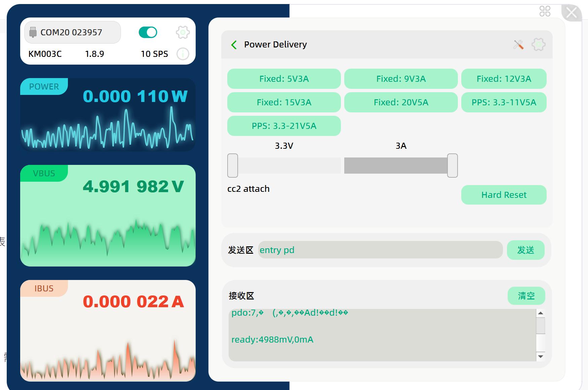
Task: Request Fixed: 20V5A profile
Action: 401,102
